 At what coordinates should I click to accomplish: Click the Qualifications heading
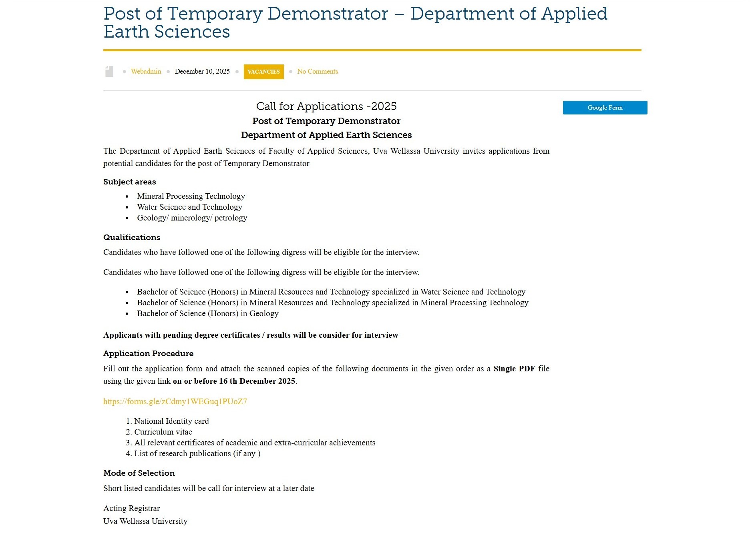pyautogui.click(x=132, y=237)
